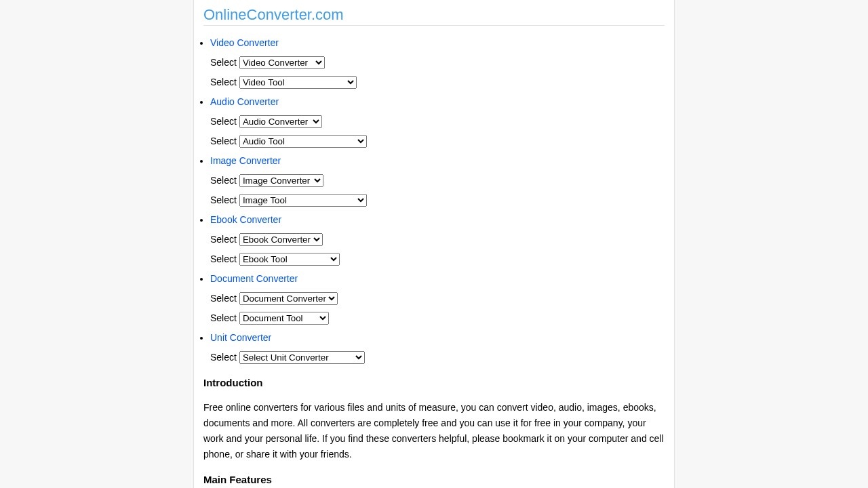The width and height of the screenshot is (868, 488).
Task: Open the Ebook Converter page link
Action: (245, 220)
